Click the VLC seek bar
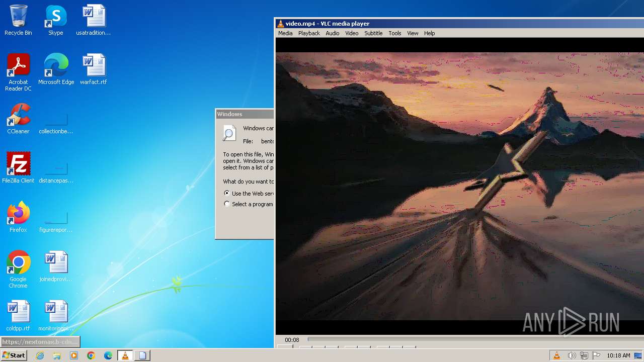Image resolution: width=644 pixels, height=362 pixels. 475,339
